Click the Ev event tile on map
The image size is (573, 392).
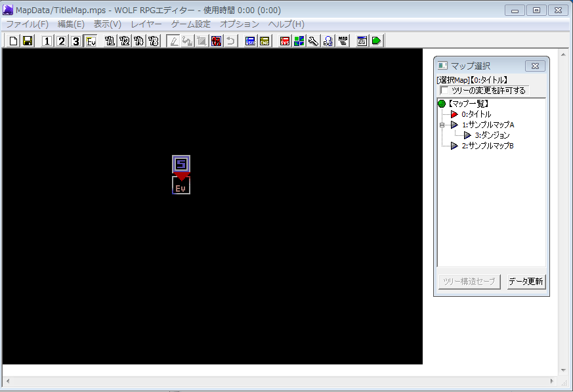(x=181, y=185)
